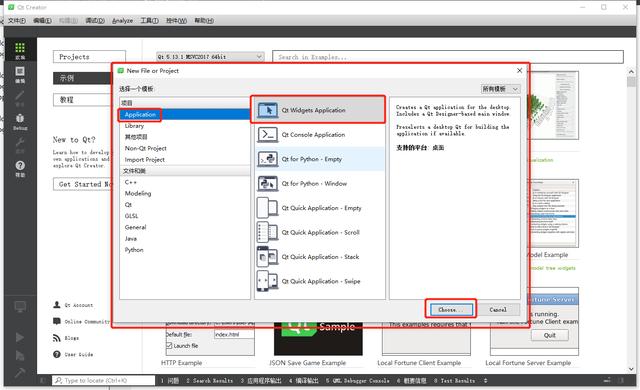Open Help mode question mark icon
The width and height of the screenshot is (640, 390).
click(20, 165)
